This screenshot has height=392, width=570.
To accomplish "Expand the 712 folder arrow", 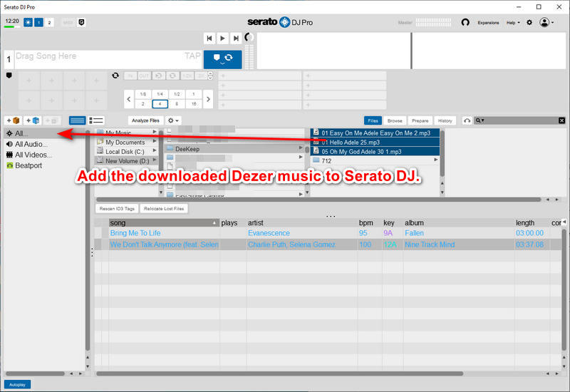I will tap(435, 160).
